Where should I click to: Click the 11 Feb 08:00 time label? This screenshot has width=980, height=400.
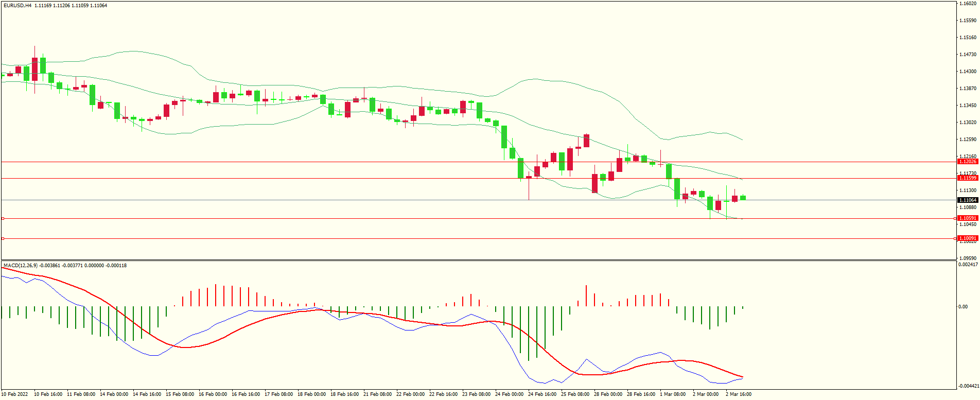[x=81, y=394]
